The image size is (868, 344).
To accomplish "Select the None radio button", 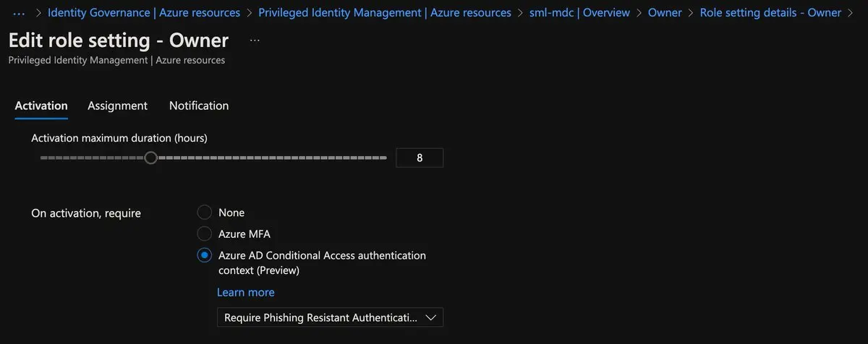I will coord(205,212).
